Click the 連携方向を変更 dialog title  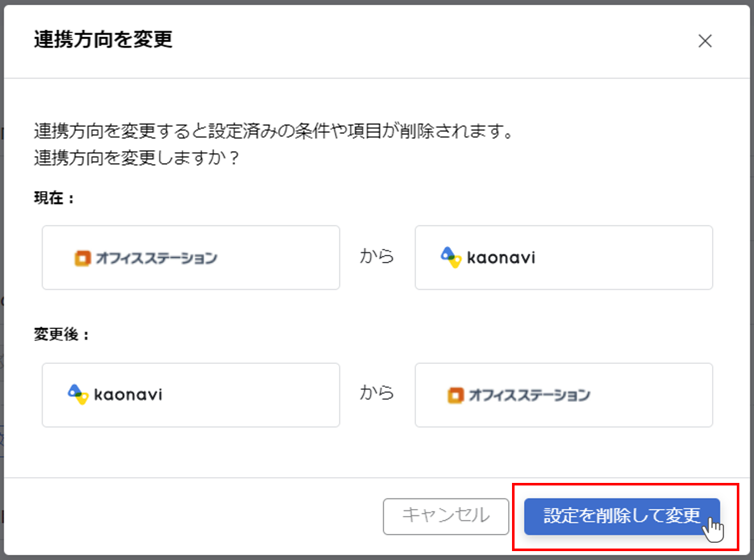click(x=103, y=40)
